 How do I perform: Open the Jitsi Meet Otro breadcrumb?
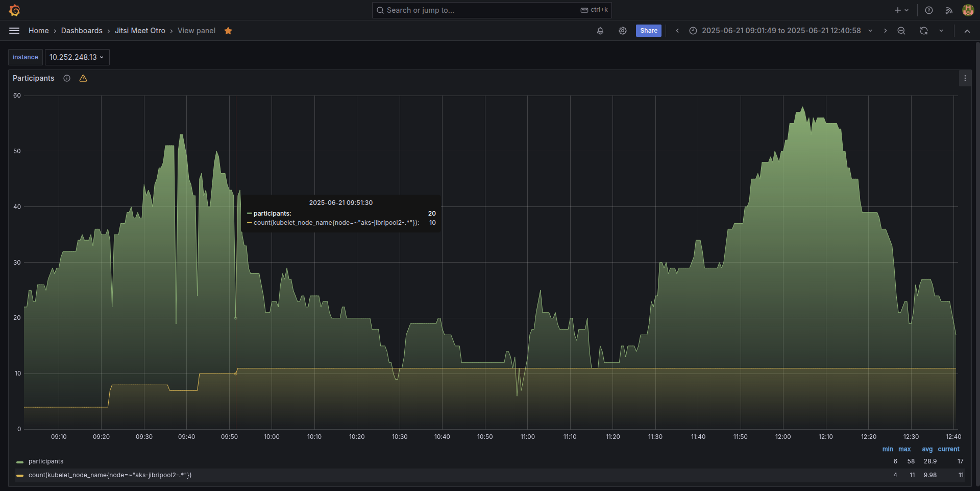(140, 31)
